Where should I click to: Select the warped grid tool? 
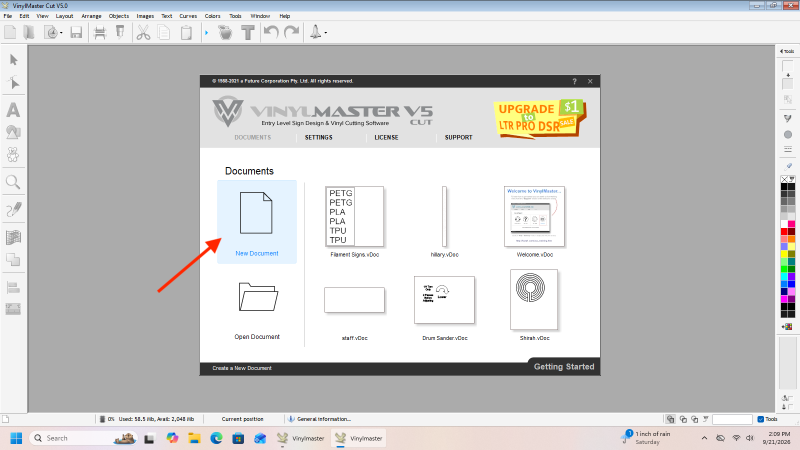point(13,237)
